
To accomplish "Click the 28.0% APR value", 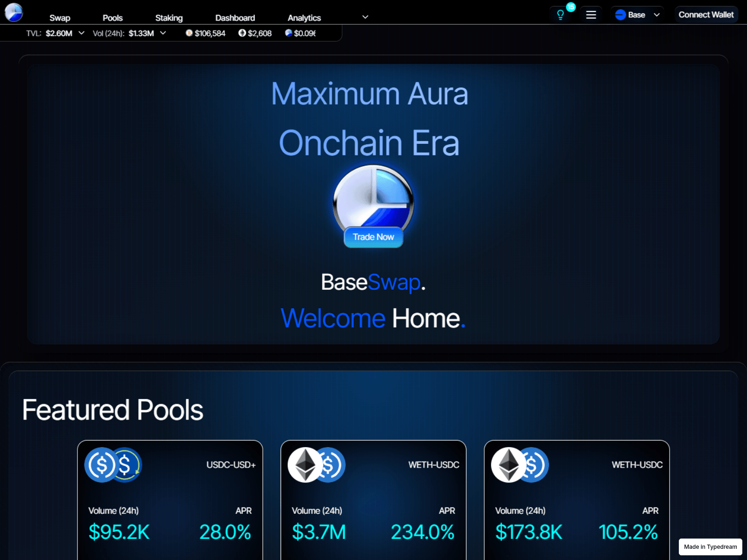I will coord(225,532).
